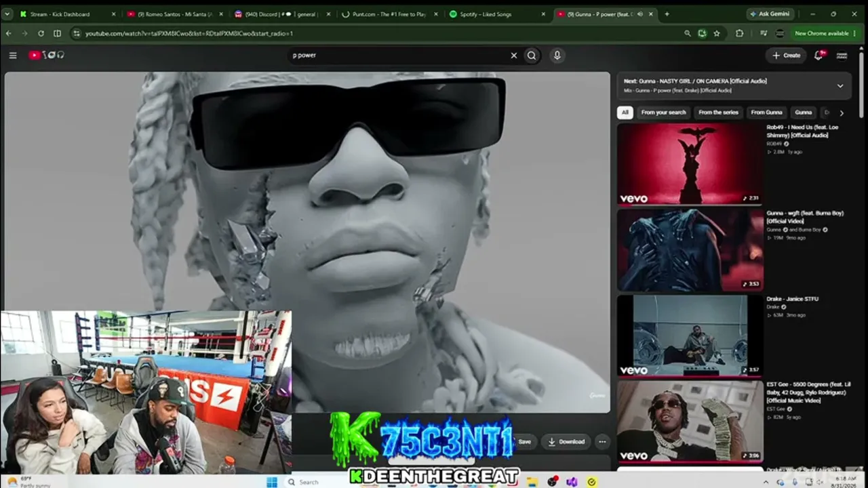Save the video to a playlist

point(524,442)
